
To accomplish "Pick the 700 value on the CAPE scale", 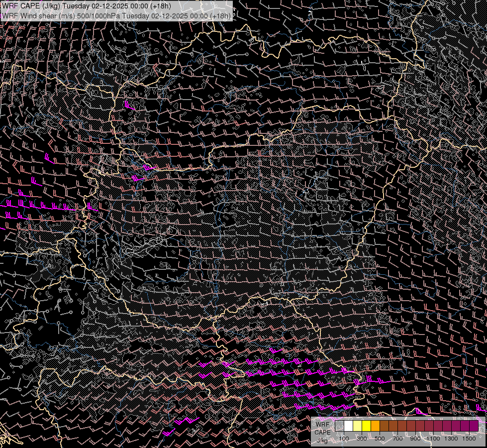I will 397,439.
